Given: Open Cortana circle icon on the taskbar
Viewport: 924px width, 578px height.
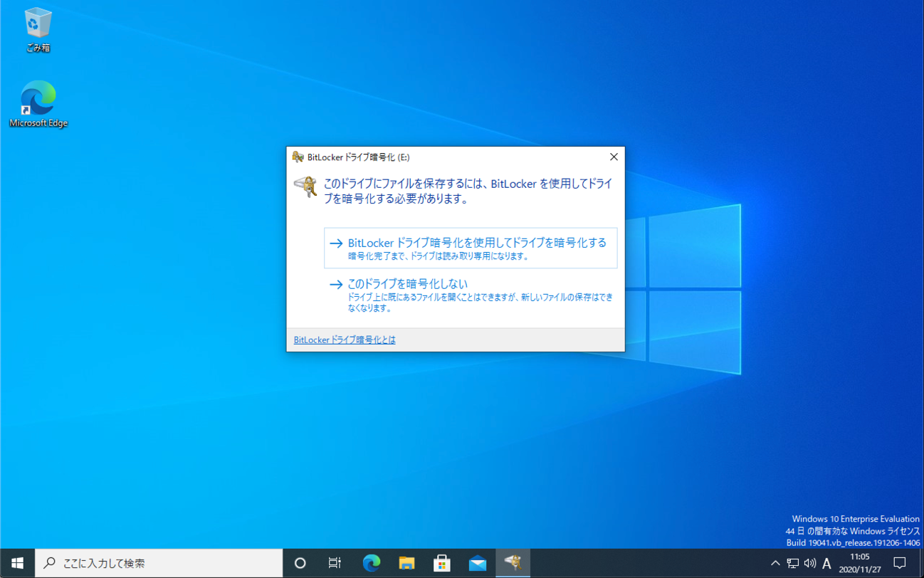Looking at the screenshot, I should point(300,563).
